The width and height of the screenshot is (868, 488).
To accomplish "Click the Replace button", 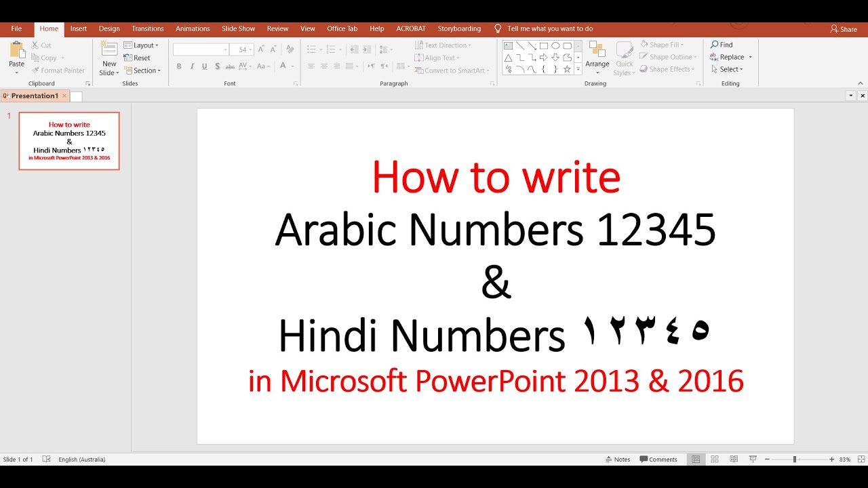I will pyautogui.click(x=727, y=57).
